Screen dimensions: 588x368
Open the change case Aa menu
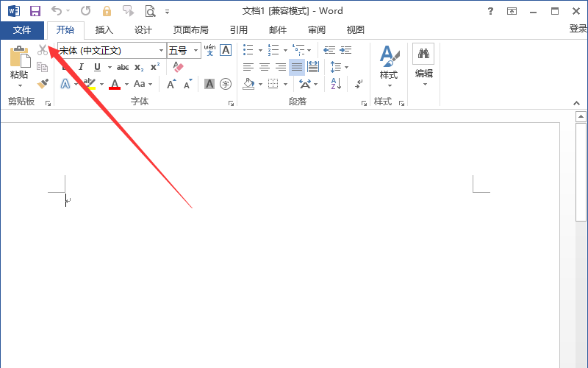tap(143, 84)
